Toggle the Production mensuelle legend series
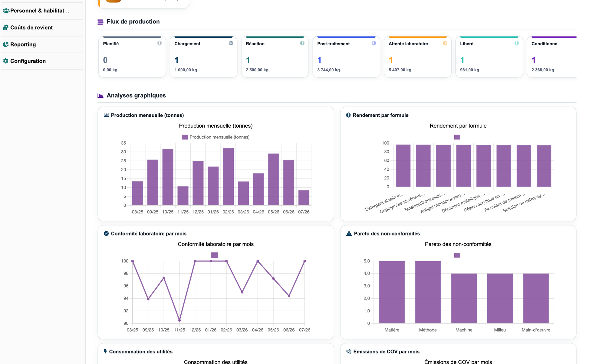 pos(216,137)
